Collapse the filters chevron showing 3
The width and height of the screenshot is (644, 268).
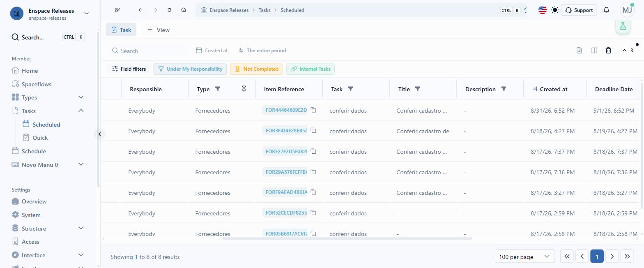(x=628, y=50)
